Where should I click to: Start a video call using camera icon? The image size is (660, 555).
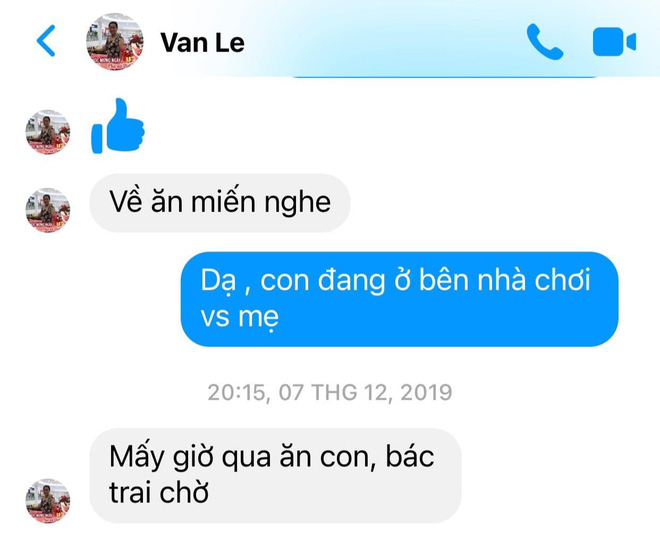[x=614, y=42]
